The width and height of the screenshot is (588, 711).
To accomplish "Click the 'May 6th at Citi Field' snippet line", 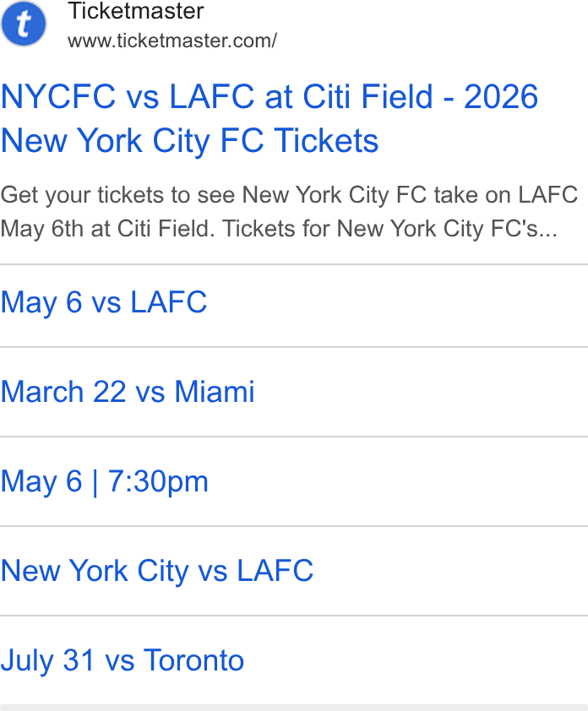I will pyautogui.click(x=107, y=229).
